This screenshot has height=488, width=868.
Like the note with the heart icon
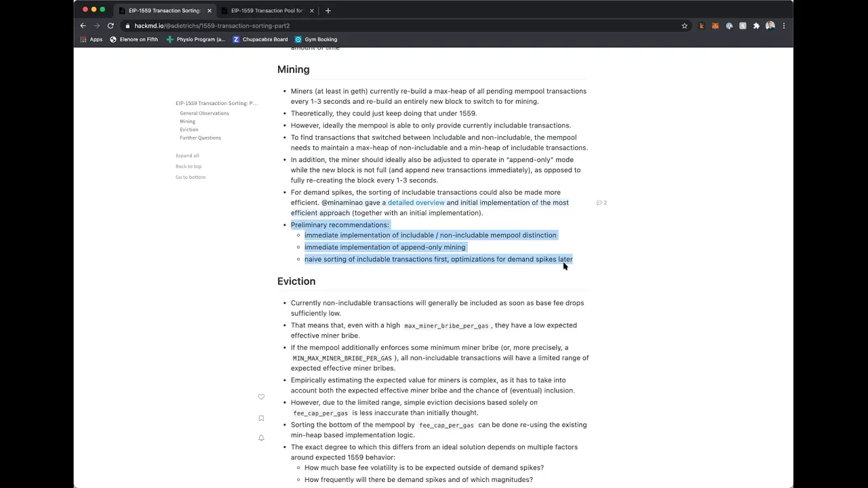[261, 397]
